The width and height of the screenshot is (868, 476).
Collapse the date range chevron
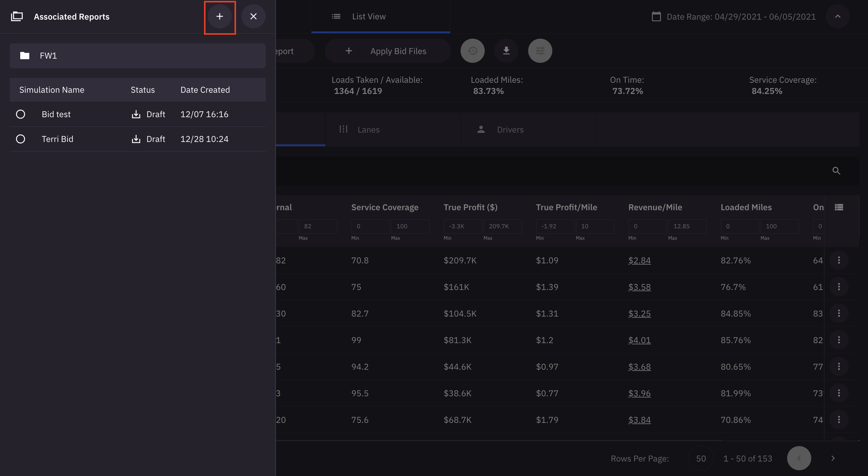click(x=837, y=17)
